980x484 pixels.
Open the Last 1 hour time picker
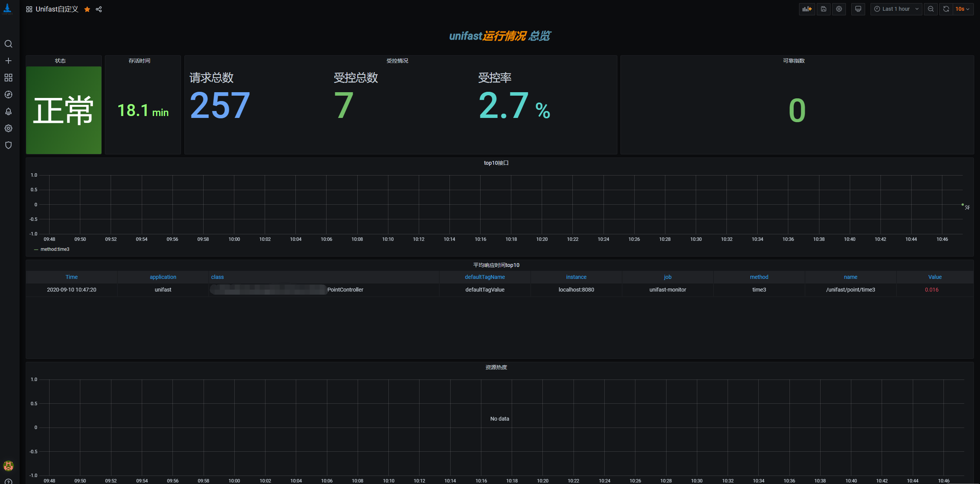click(x=896, y=9)
